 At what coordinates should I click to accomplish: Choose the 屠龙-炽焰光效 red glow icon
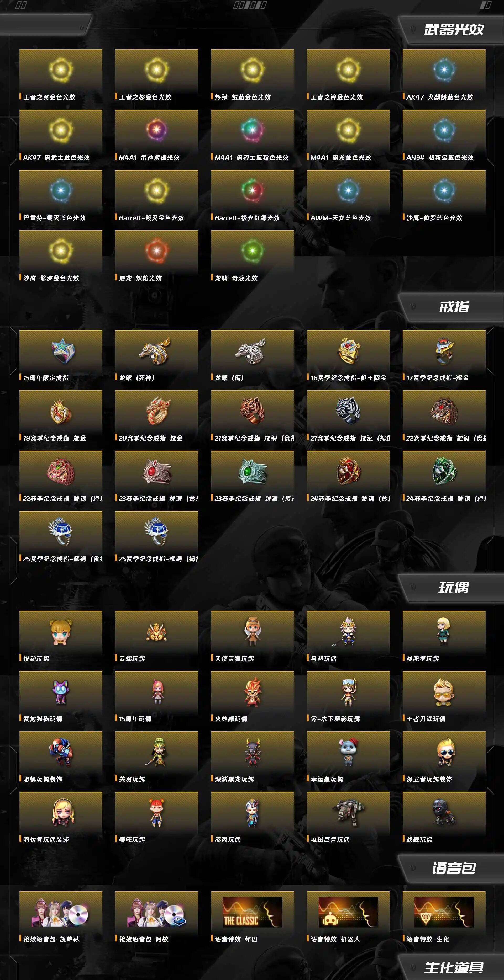click(x=156, y=250)
